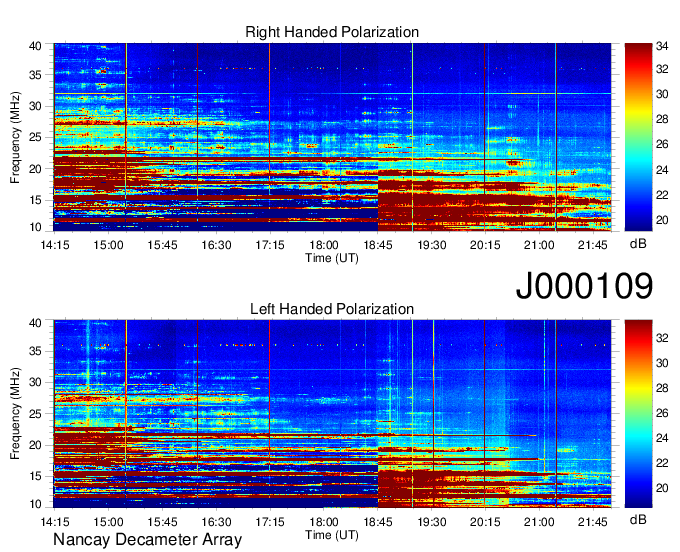Viewport: 680px width, 552px height.
Task: Click the 25 MHz tick on upper frequency axis
Action: click(x=35, y=138)
